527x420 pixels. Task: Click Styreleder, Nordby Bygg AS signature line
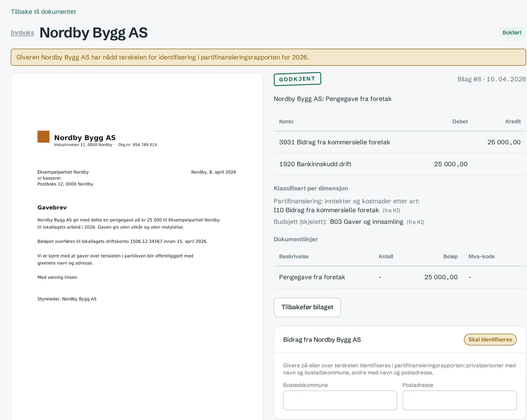(x=67, y=299)
